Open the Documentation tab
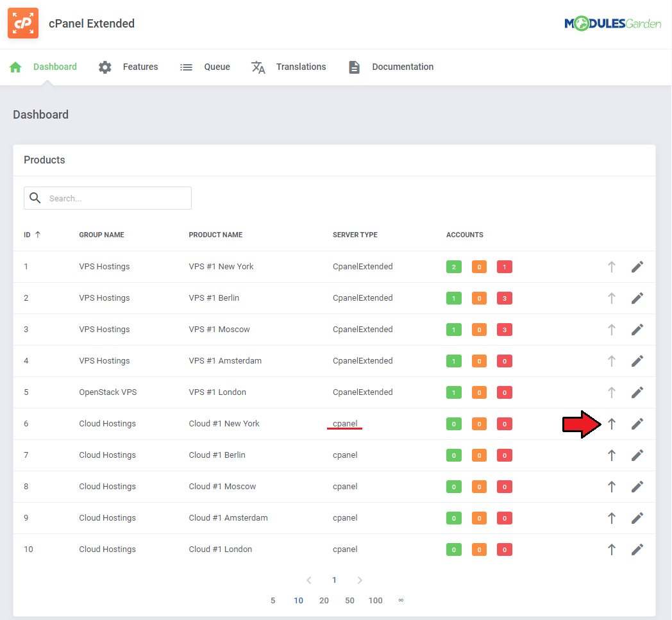The width and height of the screenshot is (672, 620). click(x=403, y=67)
